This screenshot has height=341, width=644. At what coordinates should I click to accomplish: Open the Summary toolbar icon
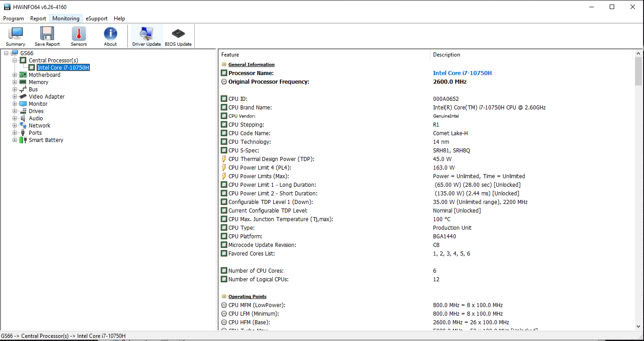tap(16, 36)
